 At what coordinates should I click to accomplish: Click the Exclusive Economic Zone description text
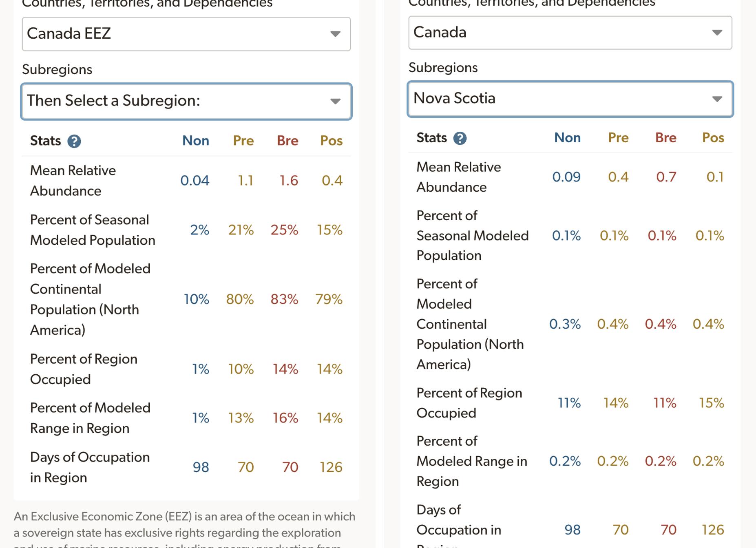point(184,525)
